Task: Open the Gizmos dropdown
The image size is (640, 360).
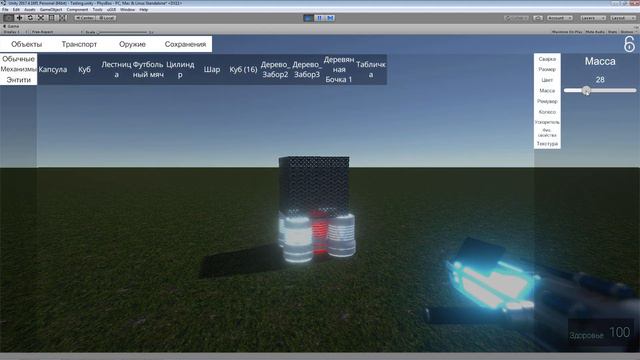Action: click(x=628, y=32)
